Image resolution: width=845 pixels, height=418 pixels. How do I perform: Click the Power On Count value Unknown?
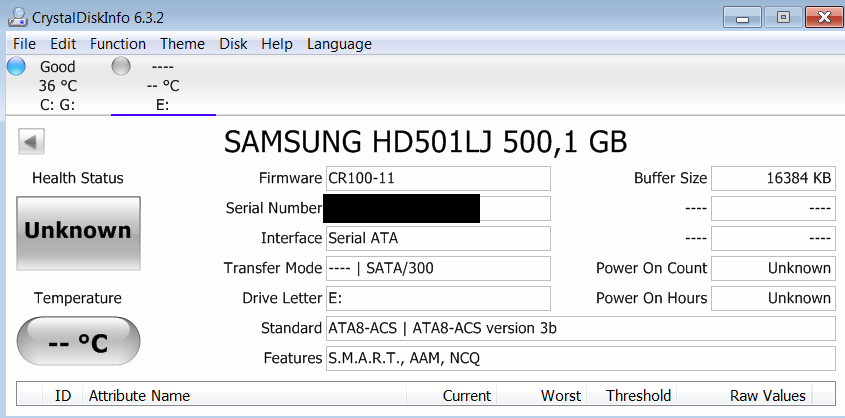click(x=773, y=268)
